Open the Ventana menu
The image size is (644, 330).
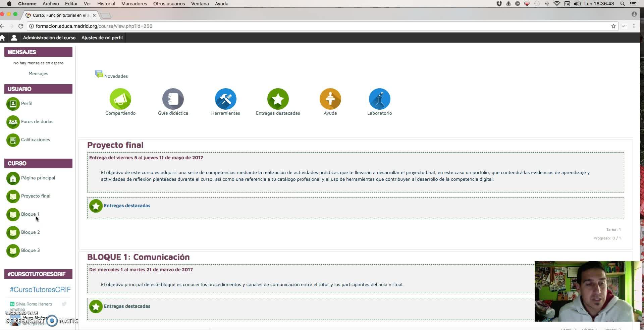click(200, 4)
